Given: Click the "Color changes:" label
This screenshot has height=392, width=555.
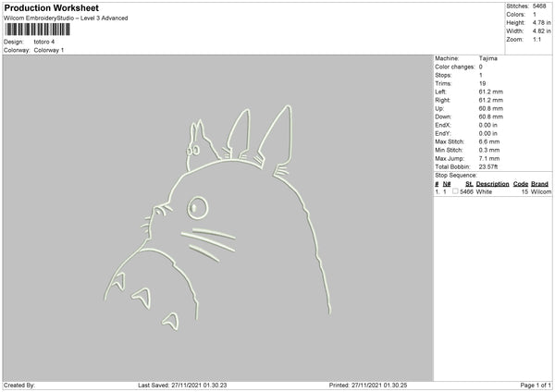Looking at the screenshot, I should point(455,67).
